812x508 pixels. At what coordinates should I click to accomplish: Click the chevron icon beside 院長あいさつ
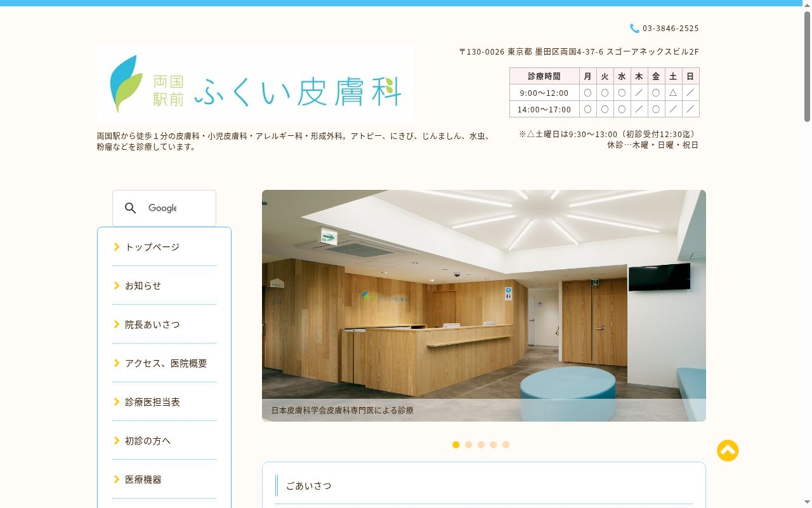(x=117, y=324)
